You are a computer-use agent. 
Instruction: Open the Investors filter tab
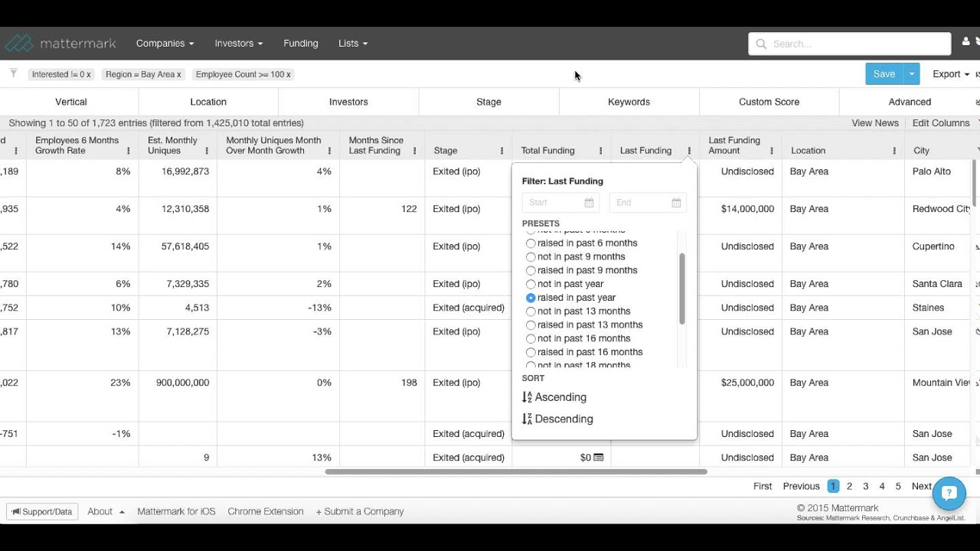tap(348, 102)
